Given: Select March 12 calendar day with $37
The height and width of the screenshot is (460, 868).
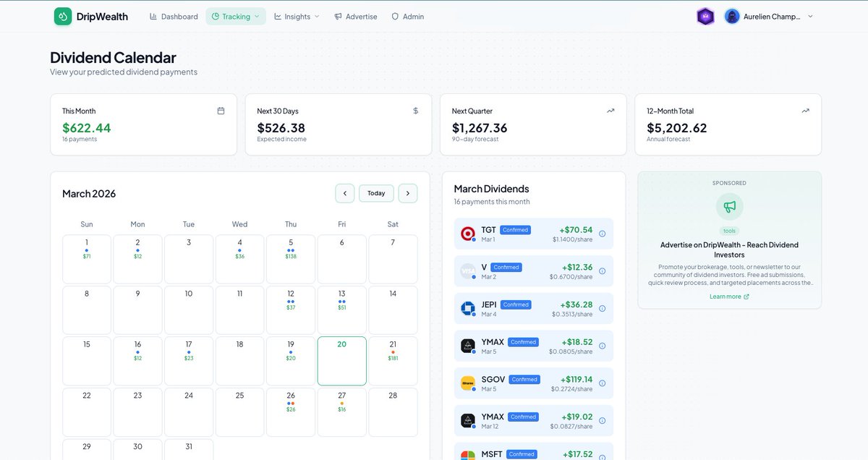Looking at the screenshot, I should pyautogui.click(x=291, y=310).
